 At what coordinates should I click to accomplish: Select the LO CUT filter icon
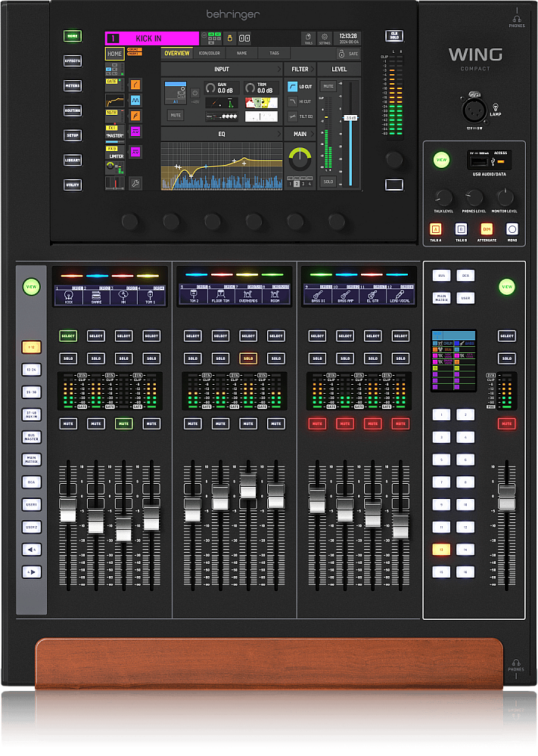pyautogui.click(x=293, y=86)
